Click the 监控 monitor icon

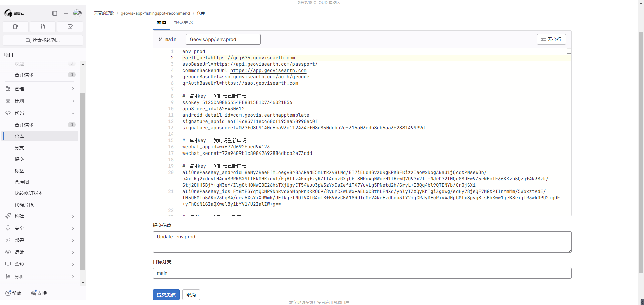tap(8, 264)
